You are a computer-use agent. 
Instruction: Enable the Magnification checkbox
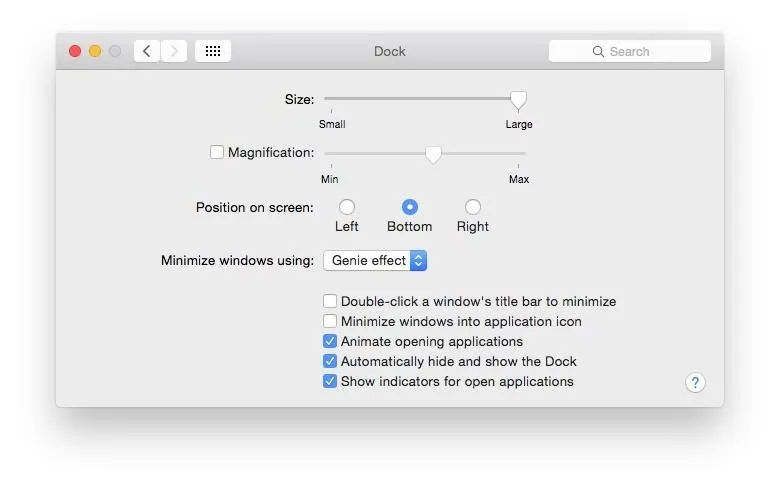point(216,152)
